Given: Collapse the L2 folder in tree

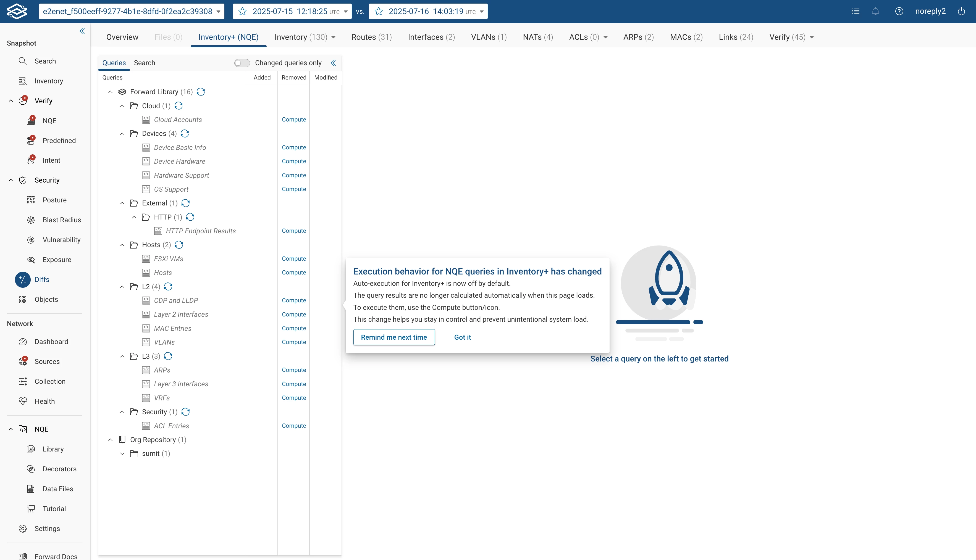Looking at the screenshot, I should coord(122,287).
